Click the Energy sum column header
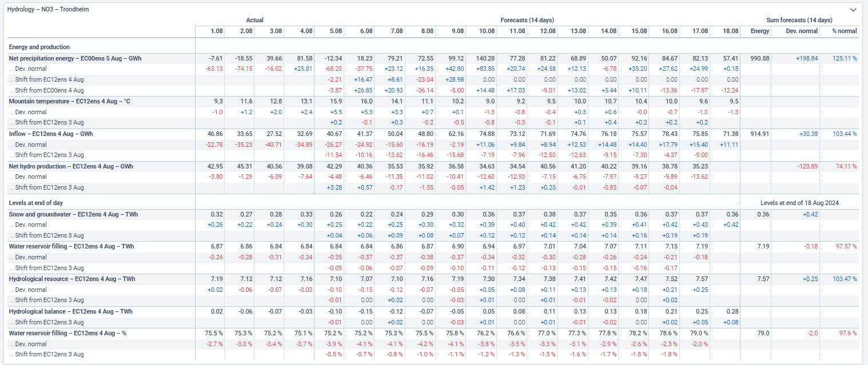The width and height of the screenshot is (868, 365). click(x=759, y=31)
